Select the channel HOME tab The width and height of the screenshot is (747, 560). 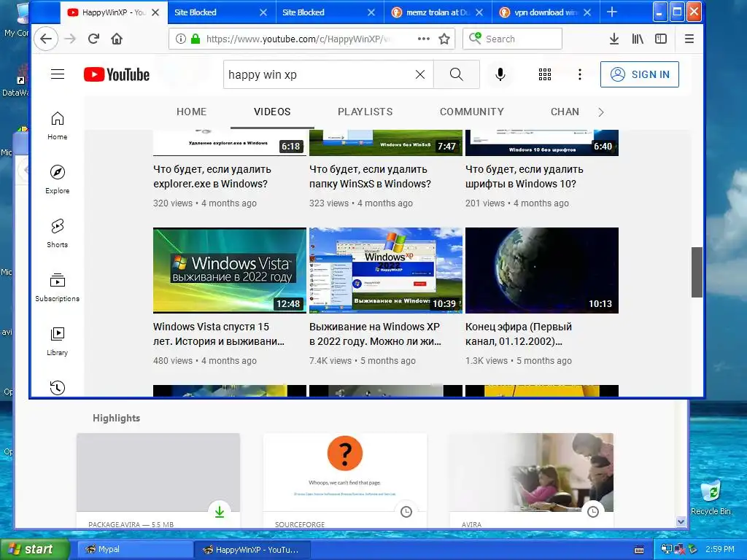tap(192, 112)
